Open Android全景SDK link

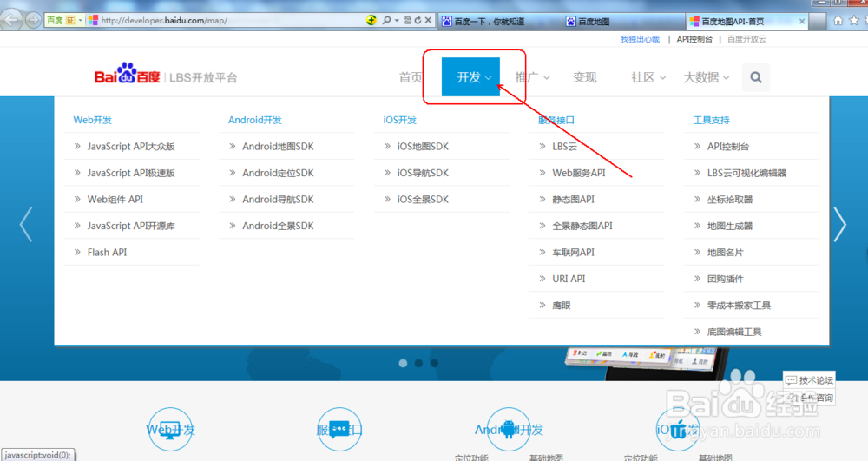(x=278, y=226)
